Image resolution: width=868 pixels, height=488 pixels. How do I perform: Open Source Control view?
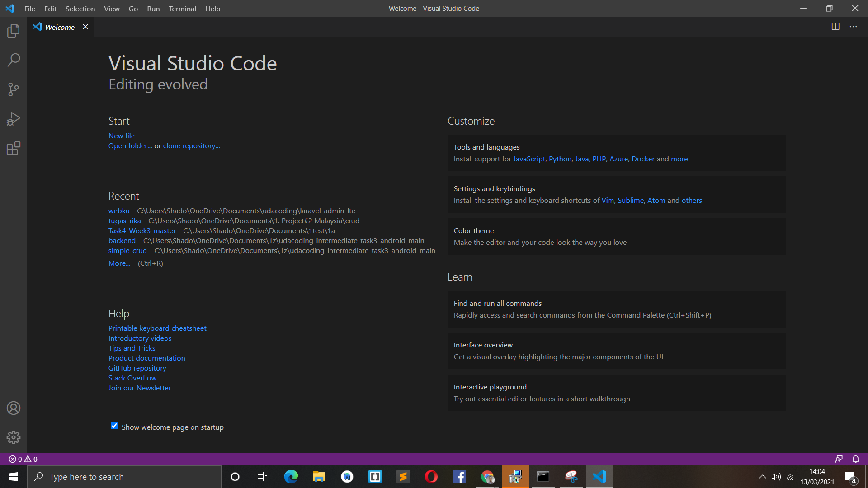click(x=14, y=89)
